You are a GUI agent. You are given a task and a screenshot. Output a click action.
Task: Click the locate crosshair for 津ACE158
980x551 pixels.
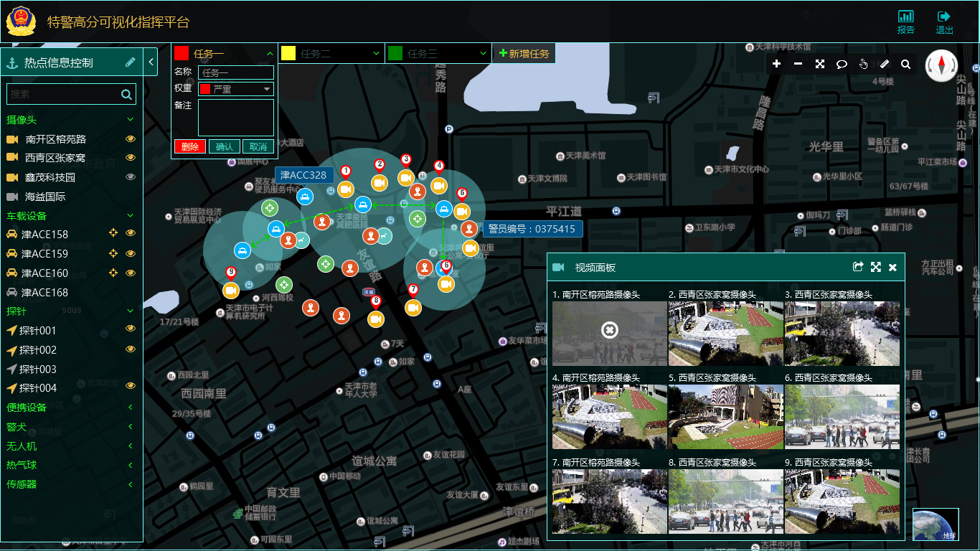[113, 234]
